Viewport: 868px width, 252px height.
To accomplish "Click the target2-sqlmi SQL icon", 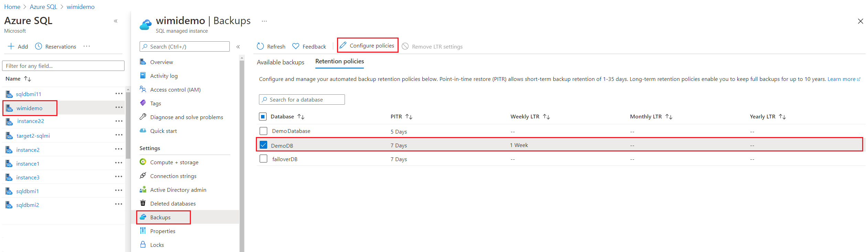I will tap(9, 136).
